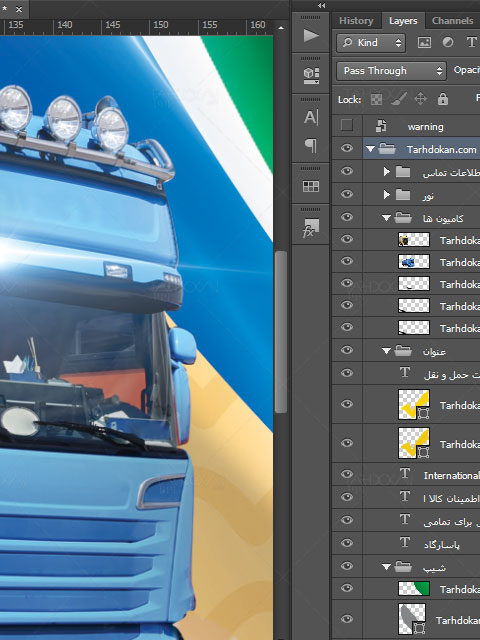Collapse the عنوان group
This screenshot has width=480, height=640.
click(x=386, y=351)
